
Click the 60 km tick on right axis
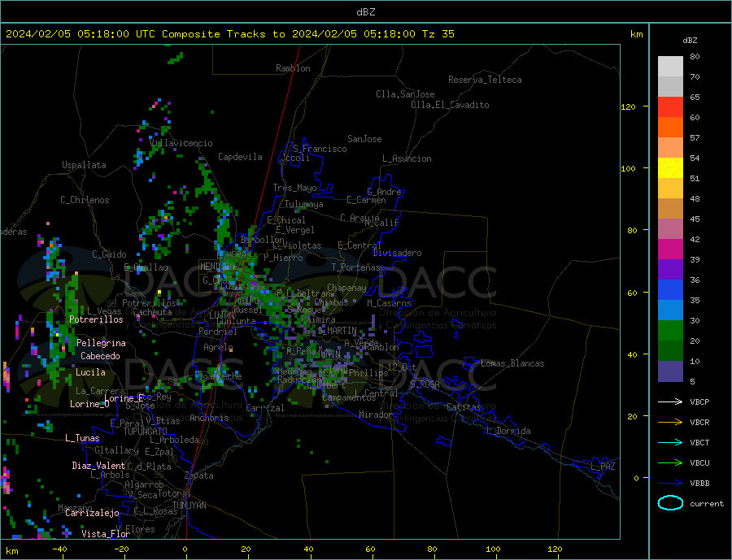pyautogui.click(x=632, y=293)
